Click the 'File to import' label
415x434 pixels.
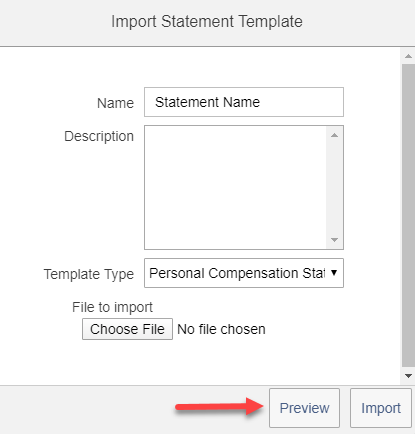pos(112,307)
